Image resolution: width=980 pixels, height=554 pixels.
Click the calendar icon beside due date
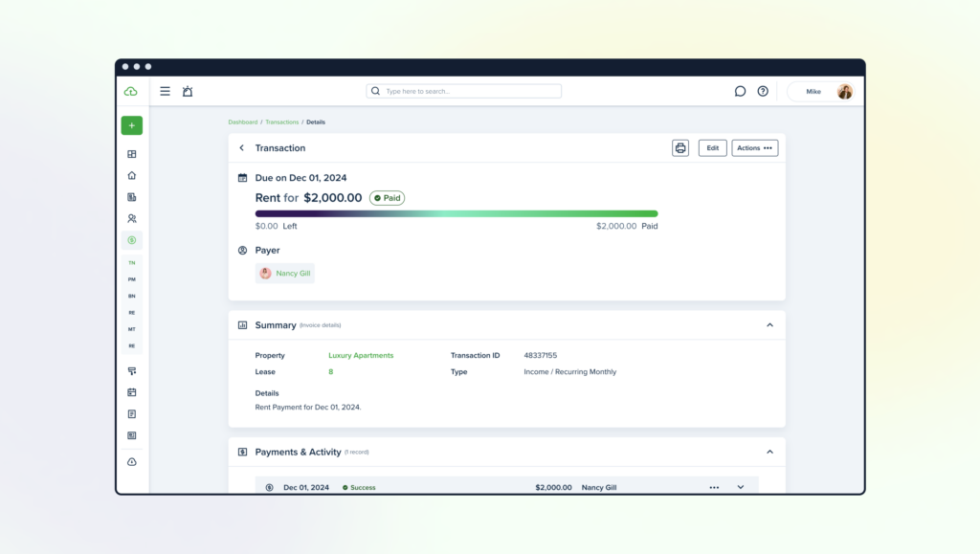[x=242, y=178]
